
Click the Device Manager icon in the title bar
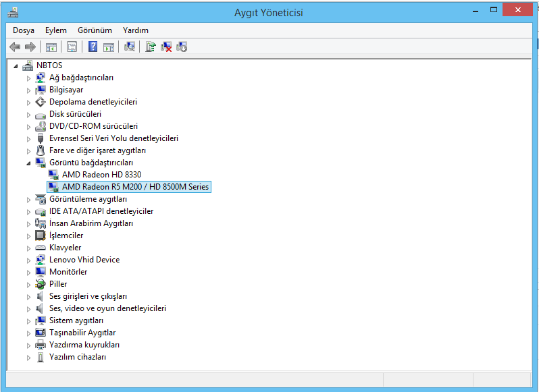pos(13,13)
